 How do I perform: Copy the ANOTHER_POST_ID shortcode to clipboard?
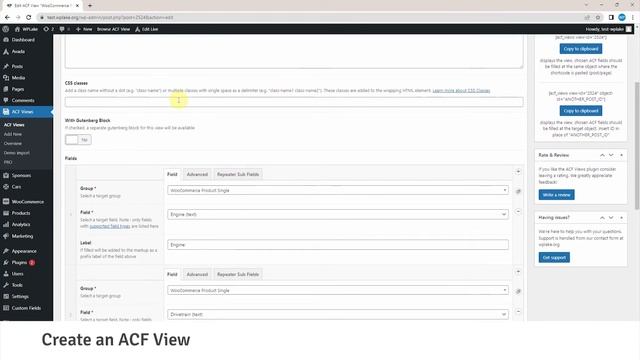580,111
